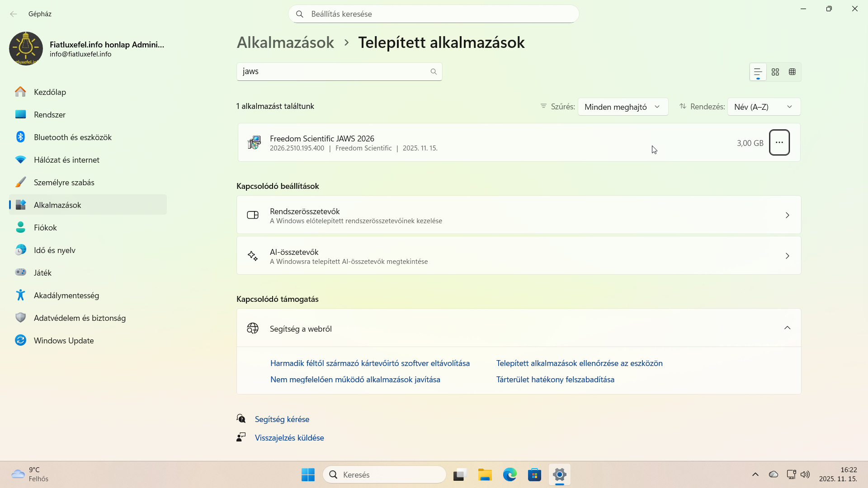This screenshot has width=868, height=488.
Task: Click Alkalmazások breadcrumb heading
Action: click(285, 42)
